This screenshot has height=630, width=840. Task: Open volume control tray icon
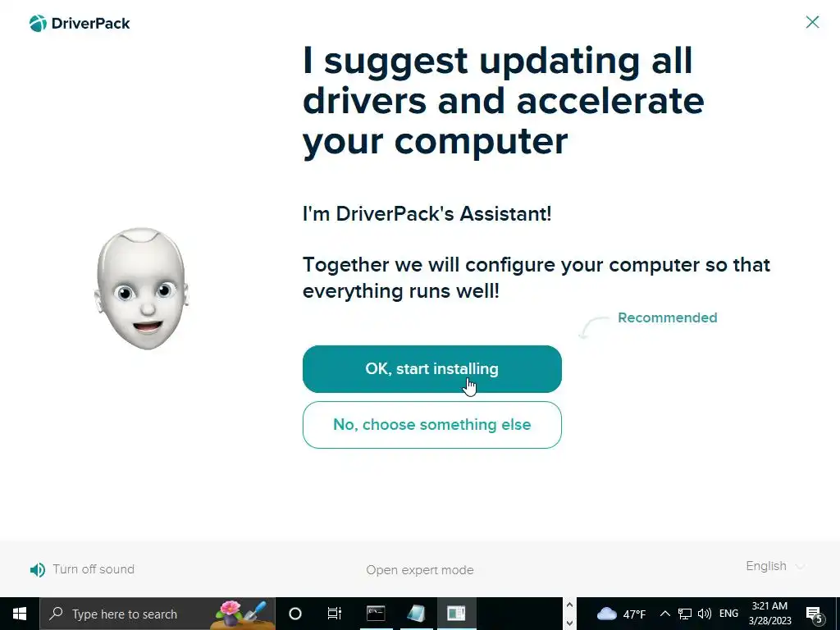pos(705,614)
